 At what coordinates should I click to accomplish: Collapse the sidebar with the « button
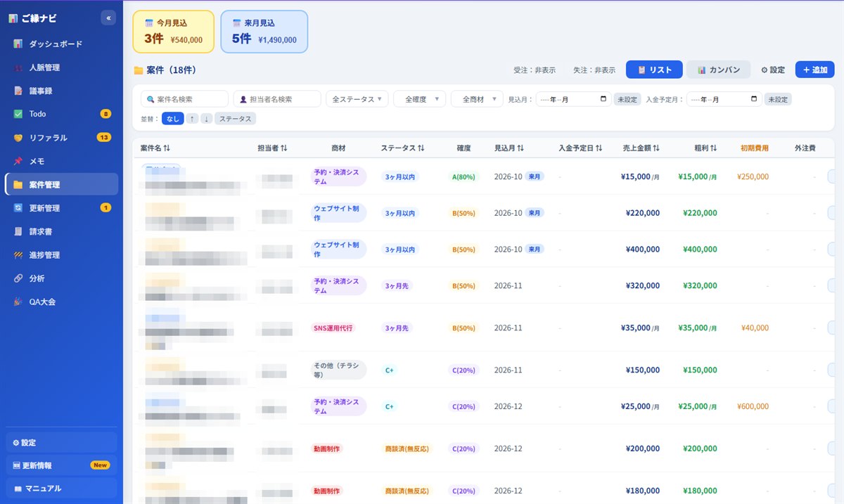coord(108,18)
